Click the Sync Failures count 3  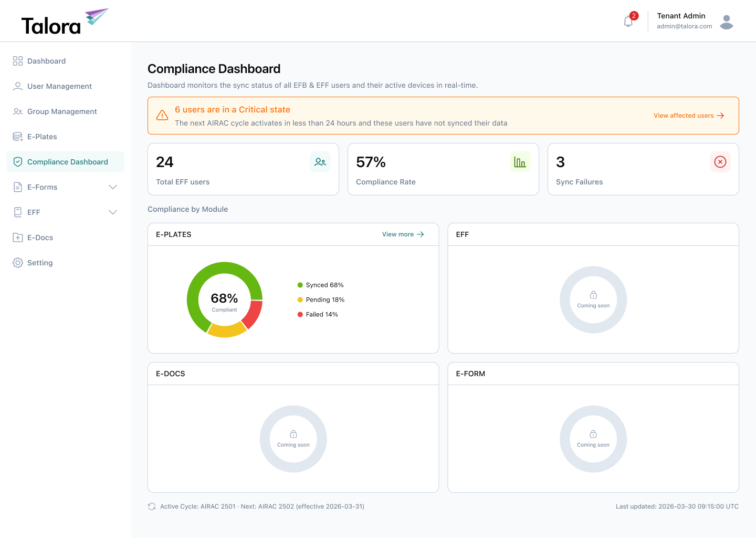point(560,162)
